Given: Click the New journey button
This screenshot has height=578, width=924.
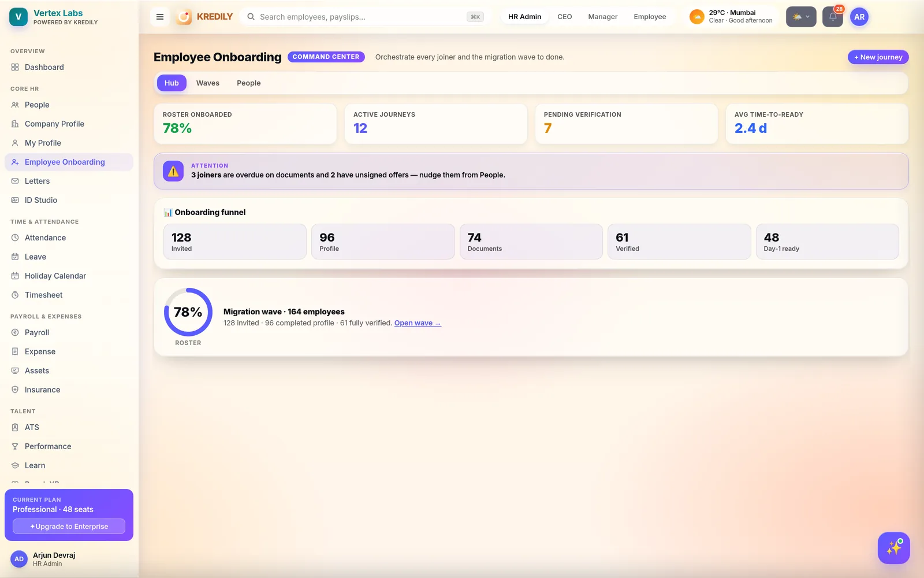Looking at the screenshot, I should (x=878, y=57).
